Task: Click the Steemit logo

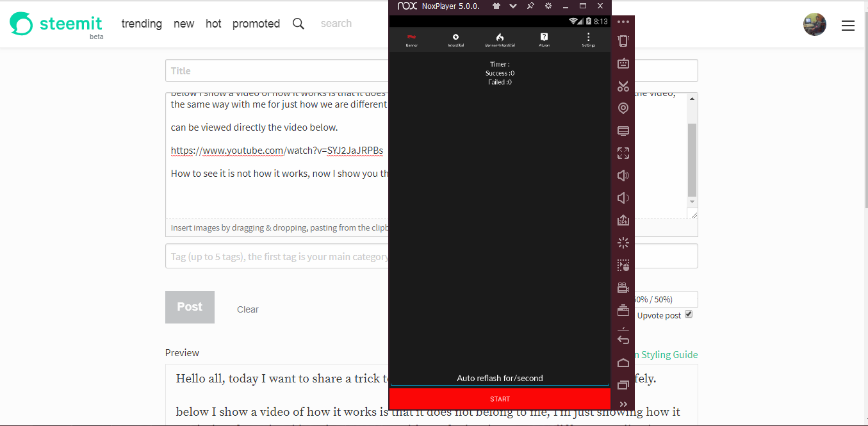Action: tap(56, 24)
